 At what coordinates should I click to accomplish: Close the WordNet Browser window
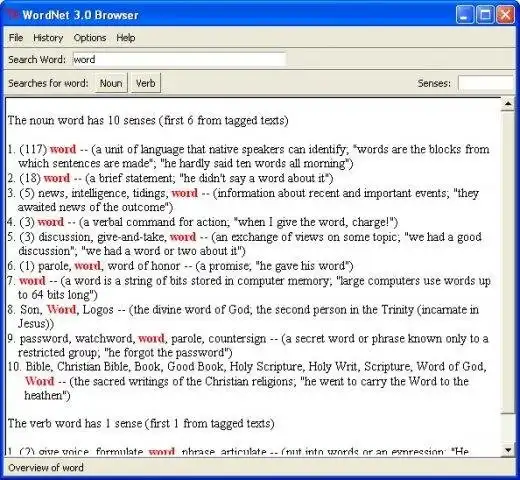pos(505,15)
